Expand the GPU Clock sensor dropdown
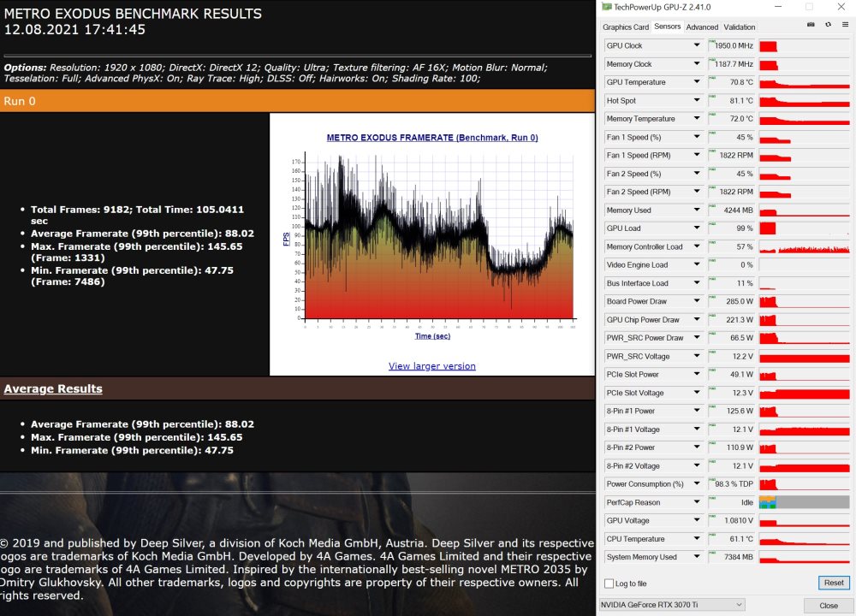The height and width of the screenshot is (616, 856). [x=697, y=45]
